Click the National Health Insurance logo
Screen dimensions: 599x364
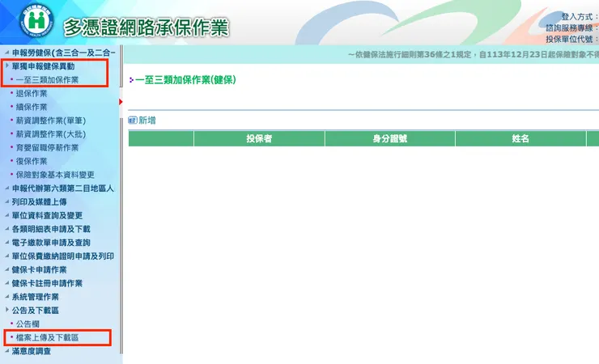coord(36,20)
